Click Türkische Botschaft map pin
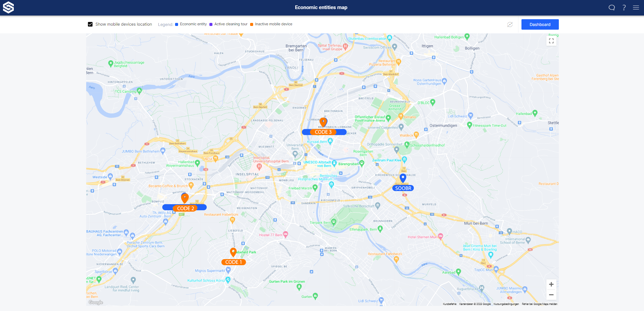This screenshot has width=644, height=311. tap(378, 205)
